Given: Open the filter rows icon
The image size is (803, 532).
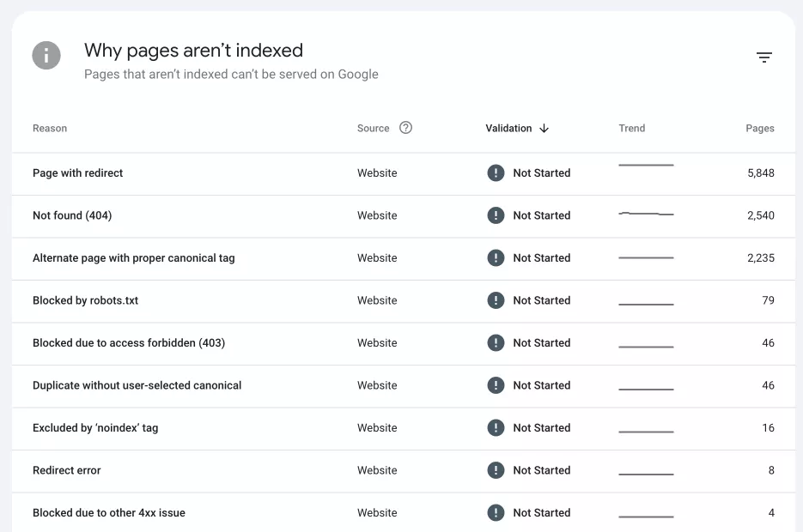Looking at the screenshot, I should point(764,57).
